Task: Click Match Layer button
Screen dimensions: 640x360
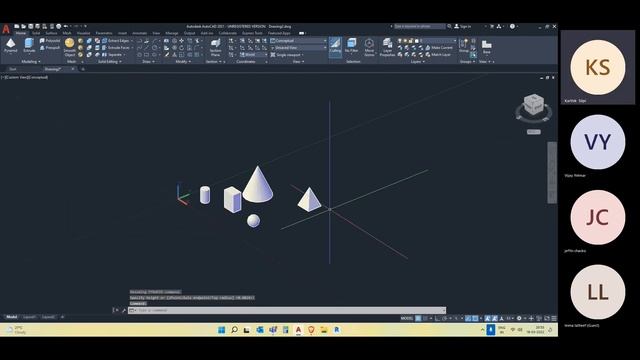Action: pos(438,55)
